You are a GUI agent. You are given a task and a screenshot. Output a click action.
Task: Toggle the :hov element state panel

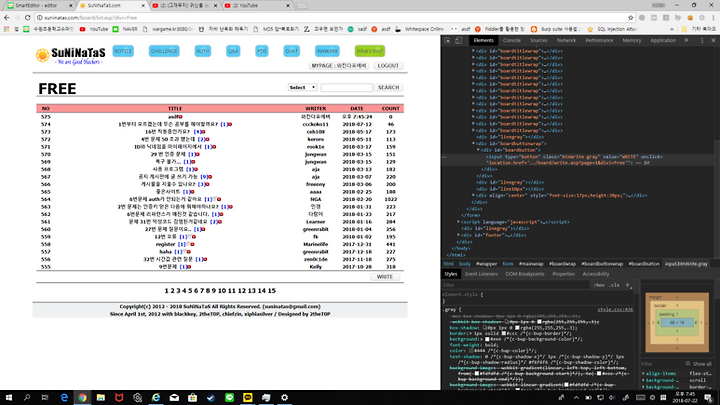coord(599,285)
